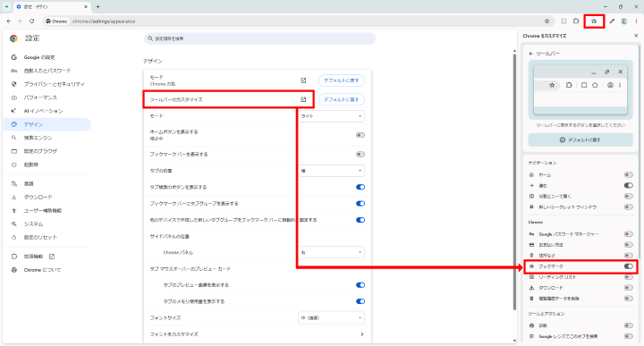
Task: Click the external link icon beside 拡張機能 in sidebar
Action: [x=52, y=257]
